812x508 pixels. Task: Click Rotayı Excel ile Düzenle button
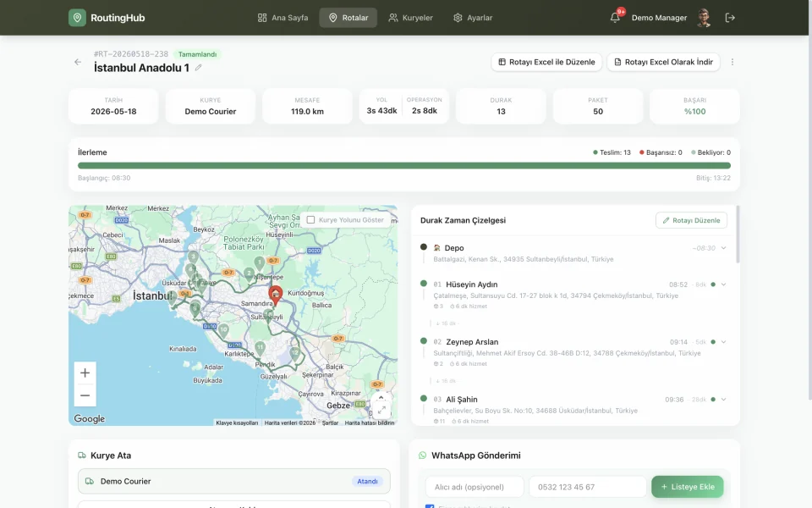[546, 62]
